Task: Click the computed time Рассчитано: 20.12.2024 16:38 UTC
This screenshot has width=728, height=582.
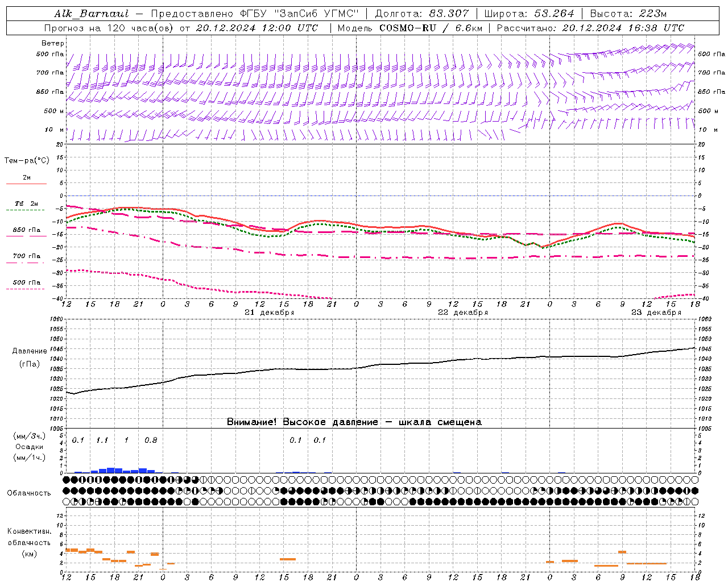Action: pyautogui.click(x=590, y=28)
